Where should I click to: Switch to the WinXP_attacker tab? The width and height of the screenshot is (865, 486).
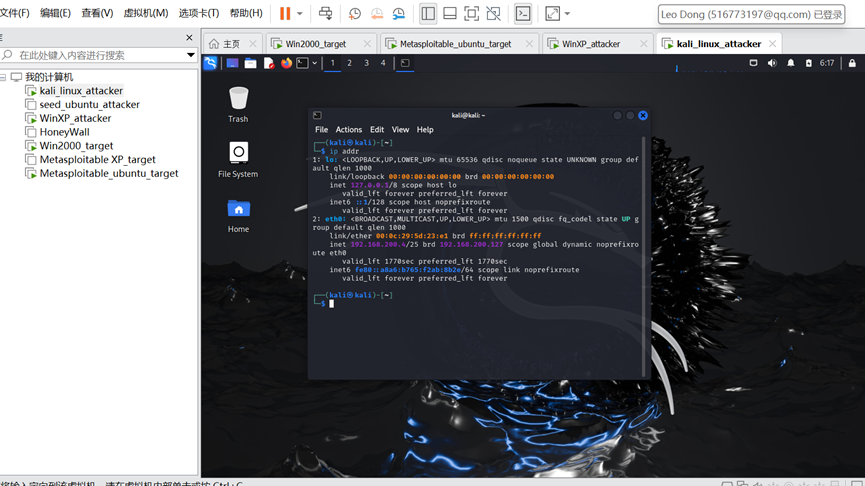pyautogui.click(x=590, y=44)
